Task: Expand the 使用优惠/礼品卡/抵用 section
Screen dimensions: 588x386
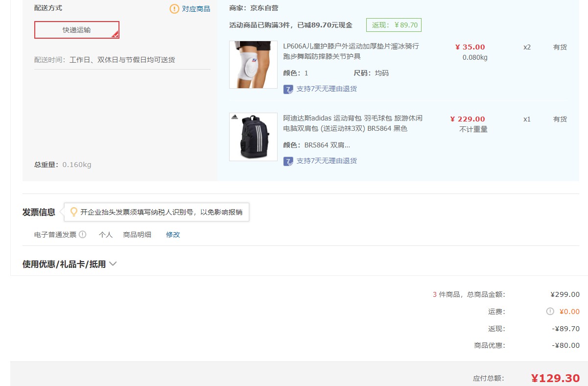Action: (70, 264)
